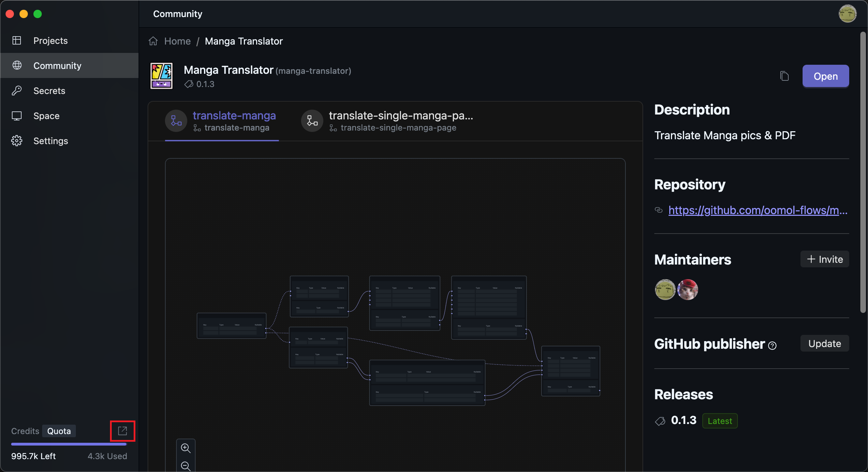Click the Manga Translator package logo
This screenshot has height=472, width=868.
click(x=161, y=76)
